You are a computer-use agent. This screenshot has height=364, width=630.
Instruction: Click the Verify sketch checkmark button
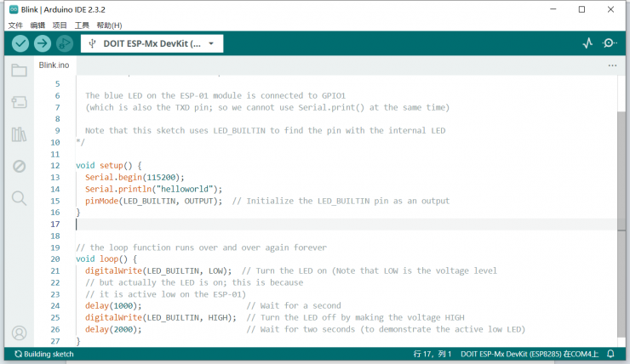tap(20, 43)
